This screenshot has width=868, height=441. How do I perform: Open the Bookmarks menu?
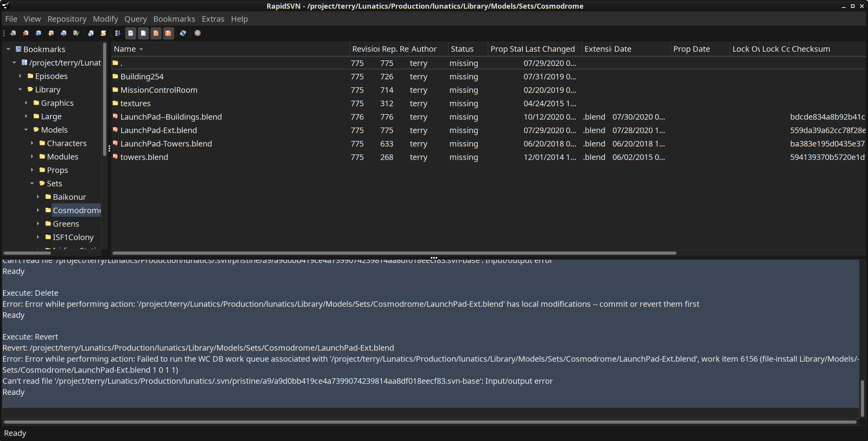(174, 19)
